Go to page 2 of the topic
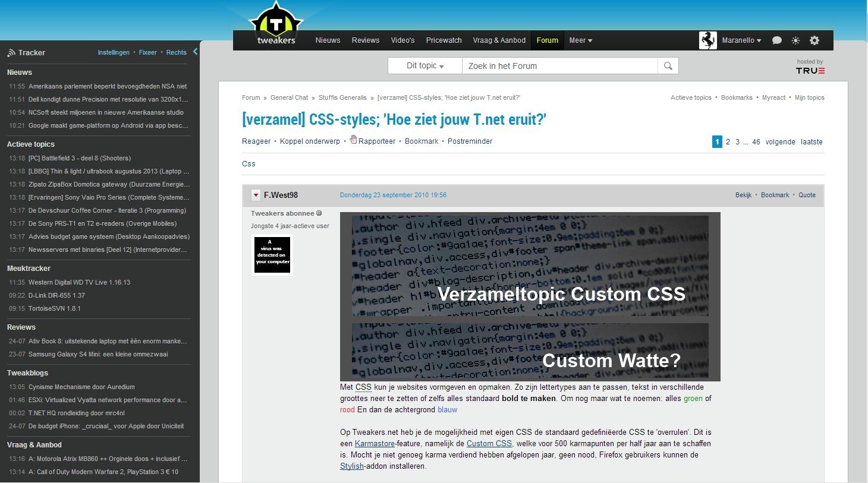Screen dimensions: 868x483 tap(728, 142)
